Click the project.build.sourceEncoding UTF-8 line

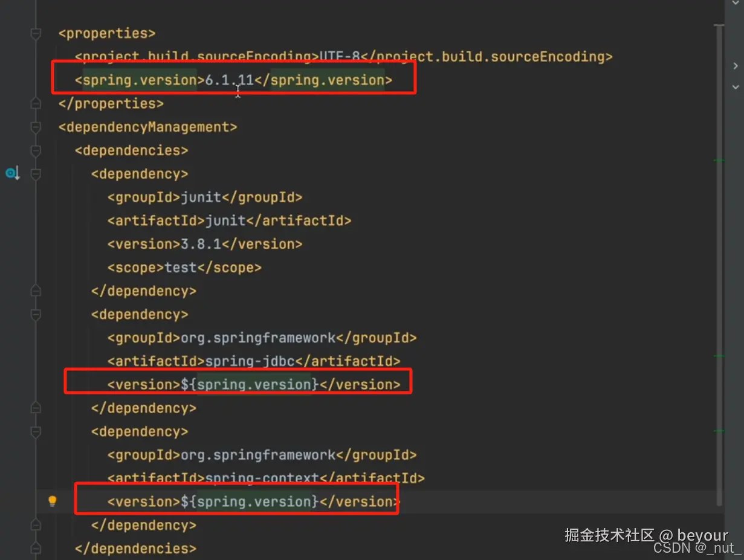coord(344,57)
